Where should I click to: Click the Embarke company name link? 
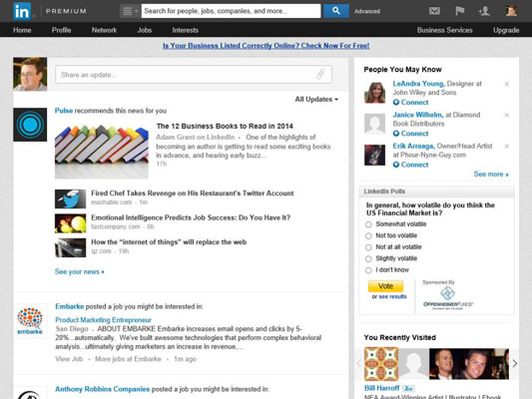pos(69,306)
